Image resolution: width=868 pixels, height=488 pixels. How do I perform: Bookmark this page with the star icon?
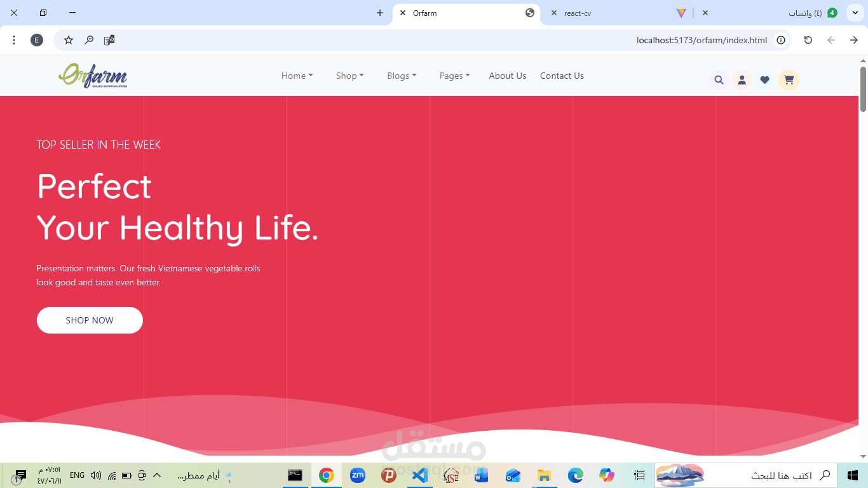coord(69,40)
